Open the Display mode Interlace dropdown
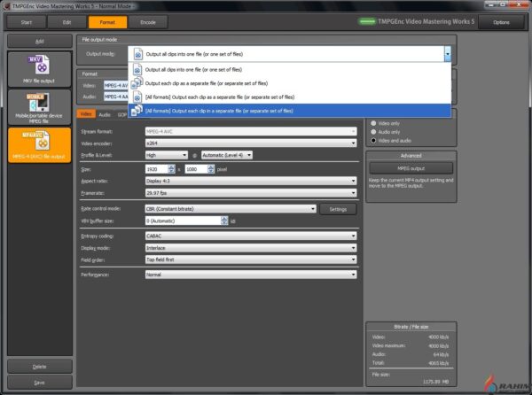The height and width of the screenshot is (395, 532). point(251,248)
